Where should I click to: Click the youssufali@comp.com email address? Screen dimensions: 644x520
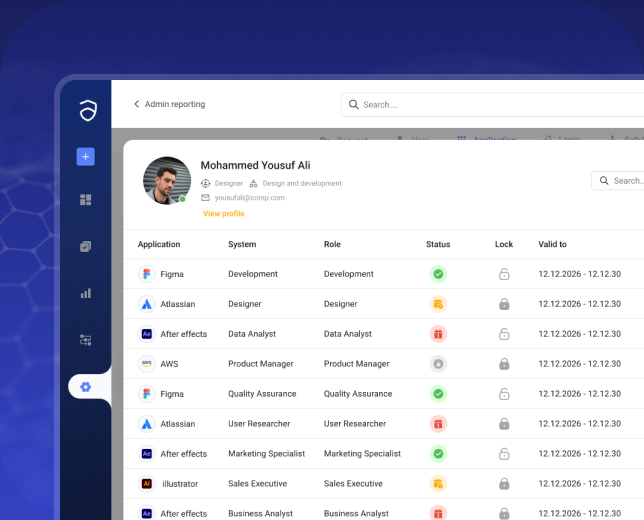pyautogui.click(x=249, y=198)
